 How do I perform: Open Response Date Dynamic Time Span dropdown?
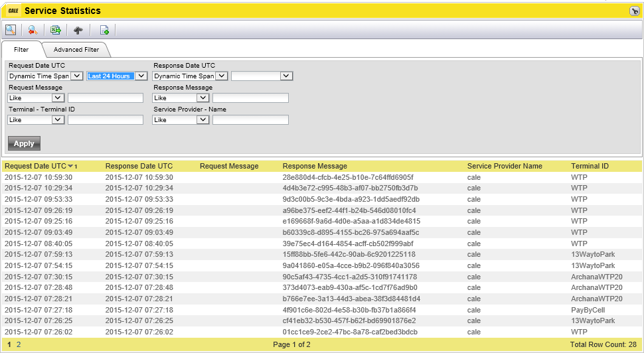coord(190,76)
